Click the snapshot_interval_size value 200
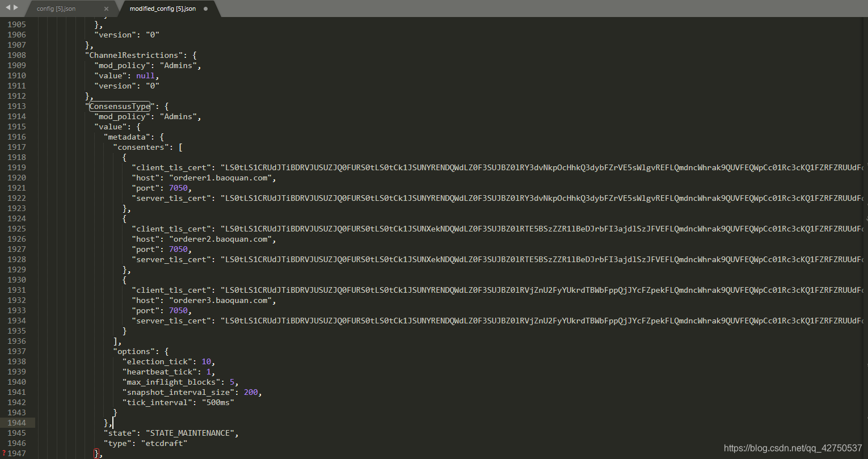This screenshot has height=459, width=868. (251, 392)
